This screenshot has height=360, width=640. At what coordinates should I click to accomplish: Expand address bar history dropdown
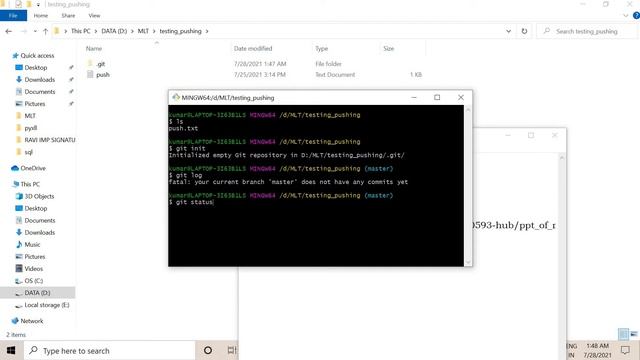click(x=508, y=31)
